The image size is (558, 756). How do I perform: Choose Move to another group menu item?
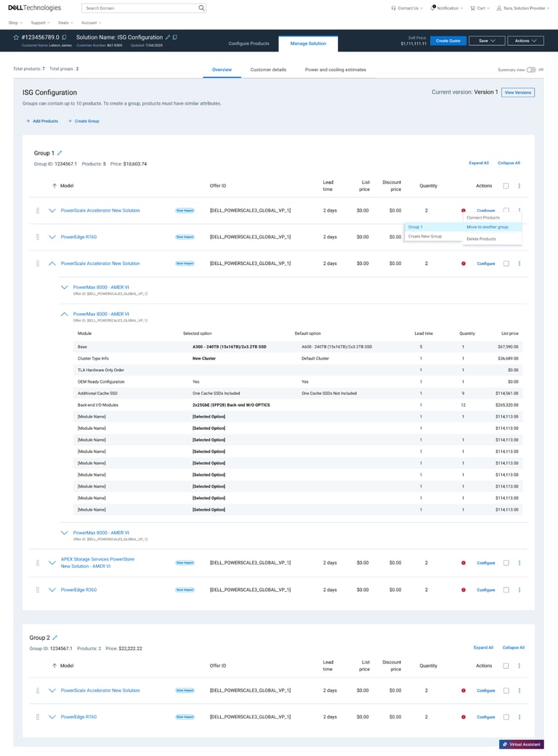492,227
